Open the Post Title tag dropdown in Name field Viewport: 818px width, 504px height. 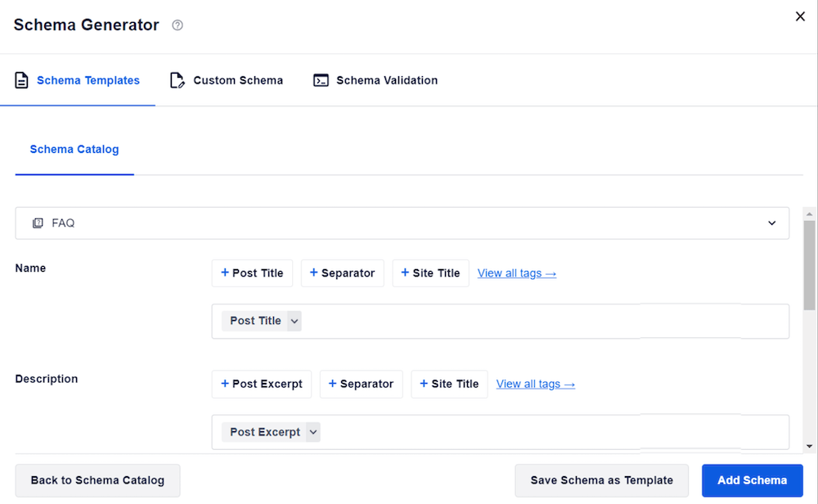tap(294, 321)
